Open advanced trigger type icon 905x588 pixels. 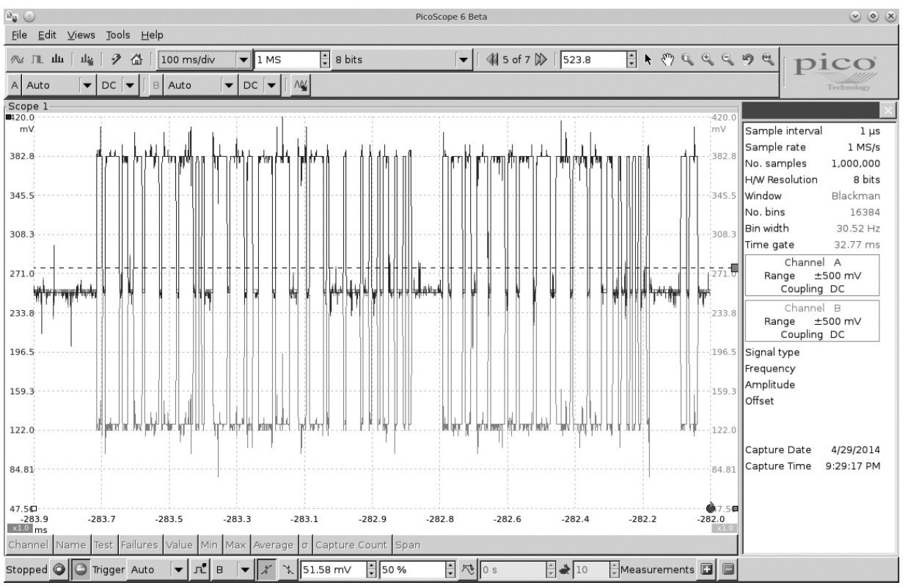pos(199,570)
